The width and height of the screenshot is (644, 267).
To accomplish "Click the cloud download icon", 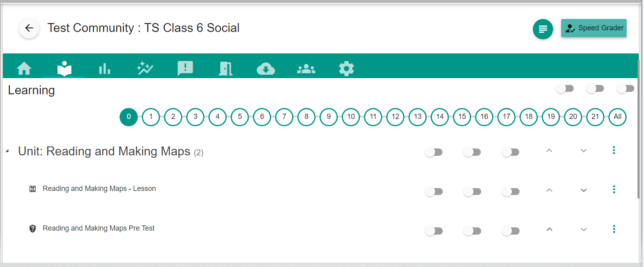I will click(x=266, y=69).
